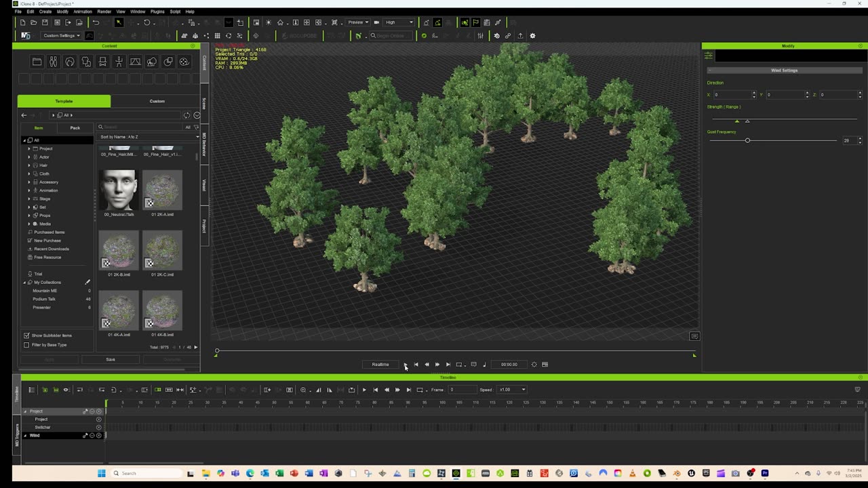Jump to end frame in viewport controls
The width and height of the screenshot is (868, 488).
tap(448, 365)
